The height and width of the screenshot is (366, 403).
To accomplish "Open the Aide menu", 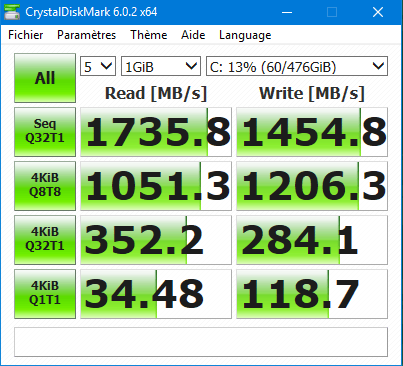I will click(193, 35).
